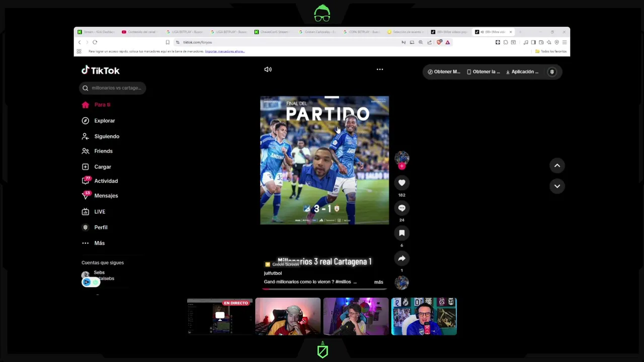Click the red-jersey streamer webcam
Viewport: 644px width, 362px height.
click(x=288, y=316)
